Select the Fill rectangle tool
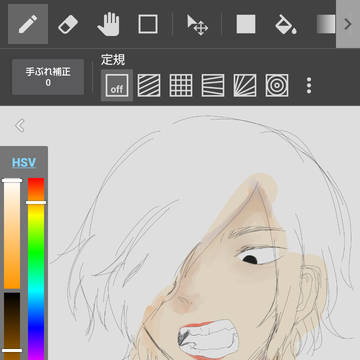The width and height of the screenshot is (360, 360). [246, 24]
